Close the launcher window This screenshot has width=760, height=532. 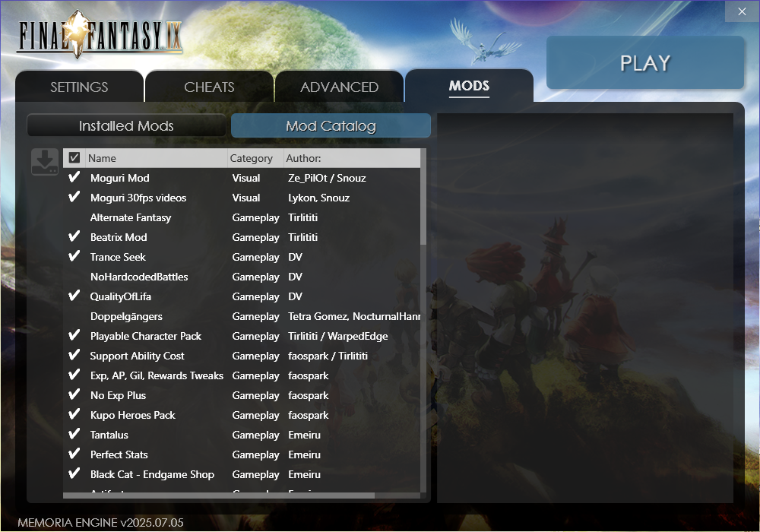pos(742,11)
